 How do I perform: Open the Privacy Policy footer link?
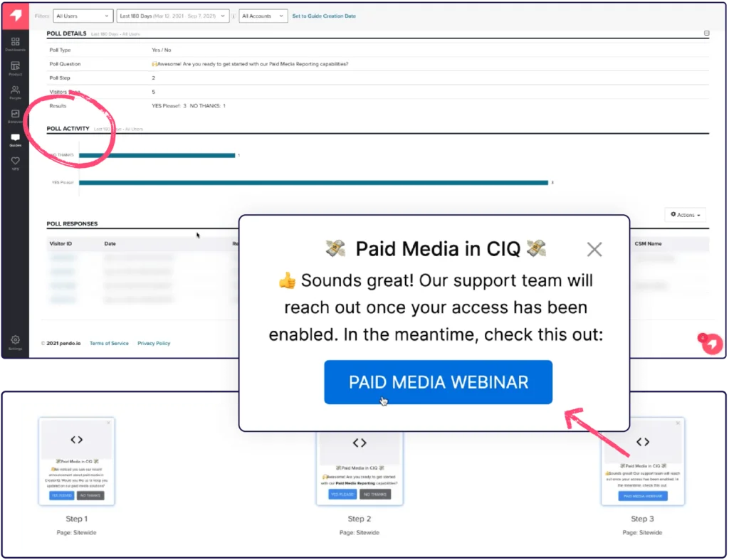pyautogui.click(x=154, y=343)
